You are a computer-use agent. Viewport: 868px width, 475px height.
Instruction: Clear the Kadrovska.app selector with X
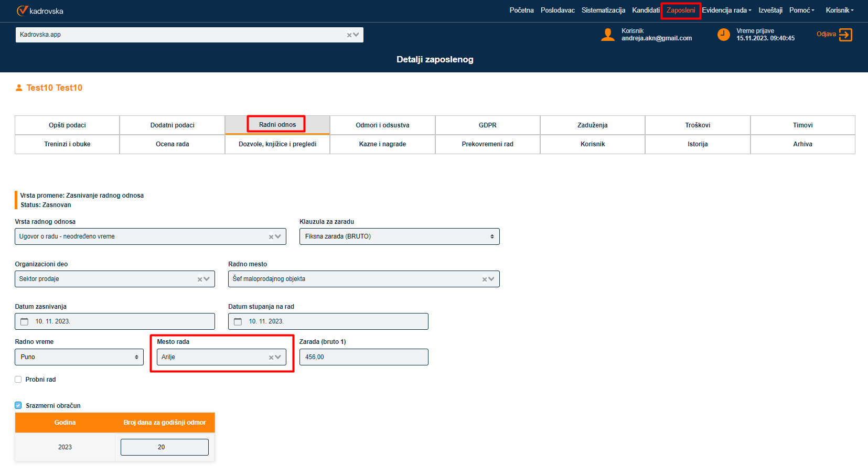click(x=349, y=35)
